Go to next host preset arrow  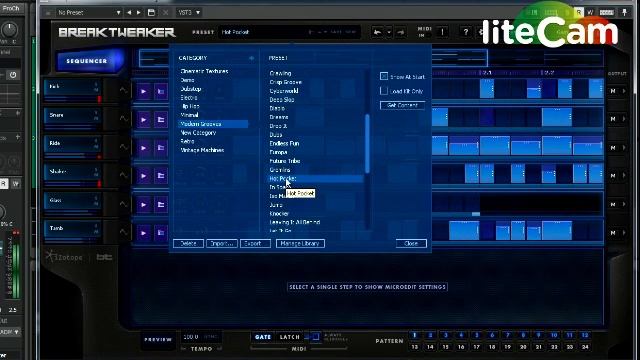[x=139, y=12]
